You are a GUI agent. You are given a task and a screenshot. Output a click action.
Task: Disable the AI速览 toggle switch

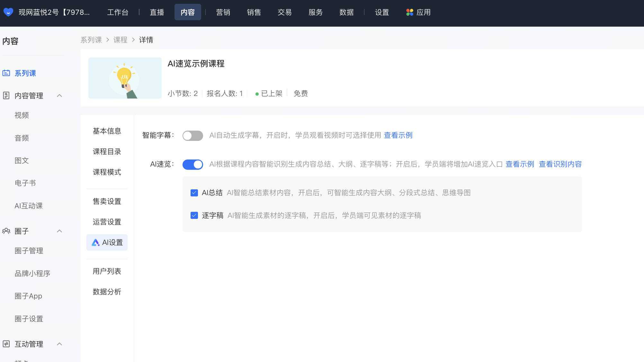193,164
